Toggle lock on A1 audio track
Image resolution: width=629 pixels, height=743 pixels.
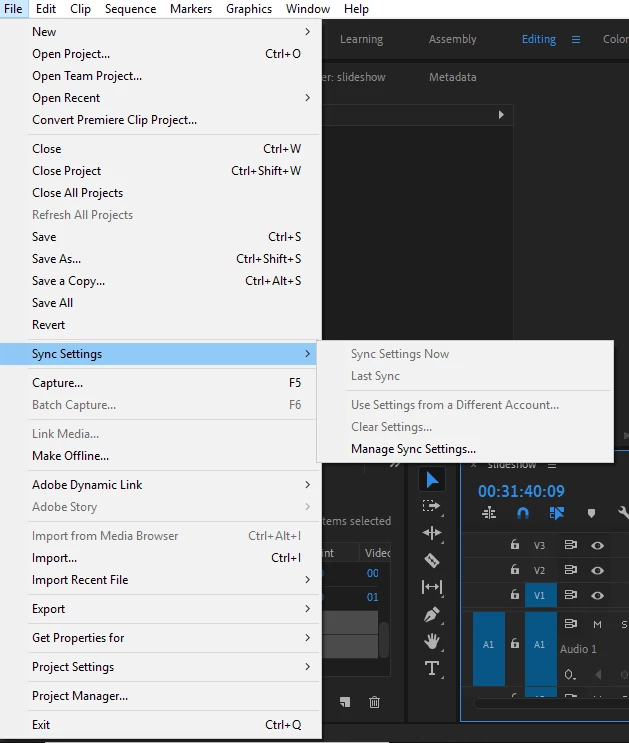click(515, 644)
